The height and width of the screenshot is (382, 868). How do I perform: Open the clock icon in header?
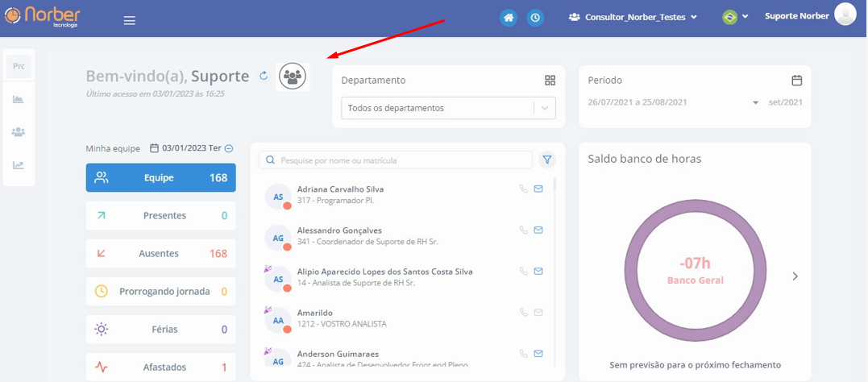(x=535, y=17)
